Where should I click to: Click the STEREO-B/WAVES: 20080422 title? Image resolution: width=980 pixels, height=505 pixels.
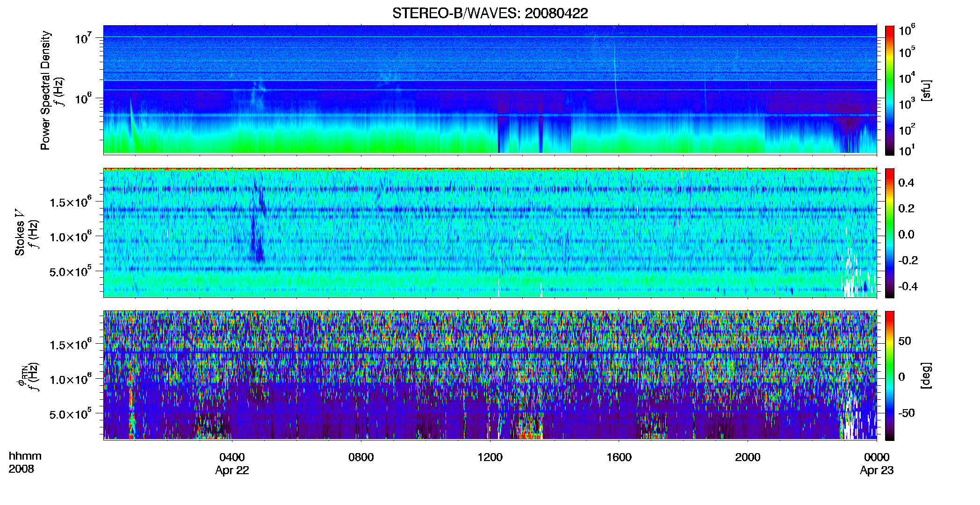point(490,13)
